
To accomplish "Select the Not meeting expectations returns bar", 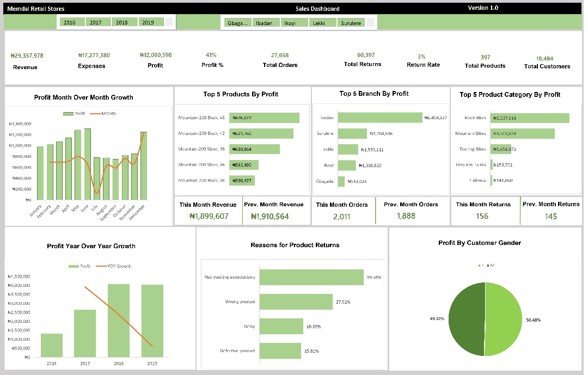I will click(311, 277).
